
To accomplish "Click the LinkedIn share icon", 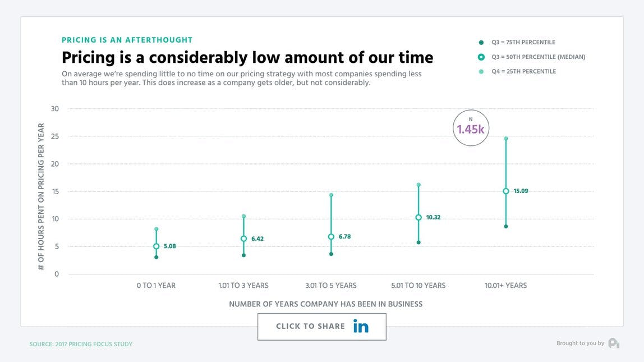I will click(361, 326).
